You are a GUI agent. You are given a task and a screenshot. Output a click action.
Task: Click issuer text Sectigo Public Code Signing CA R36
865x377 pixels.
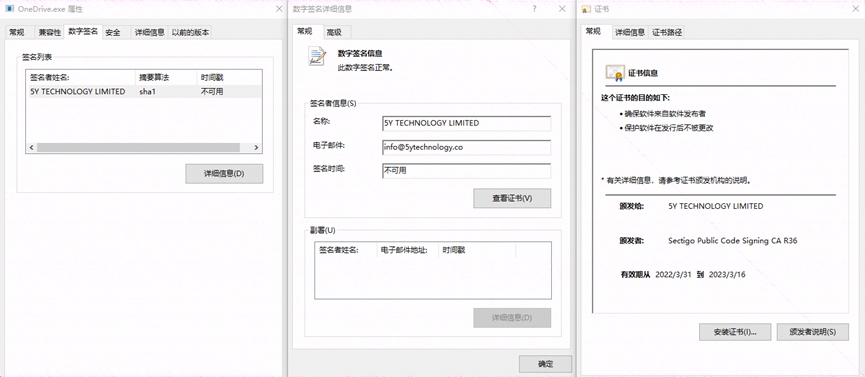[733, 241]
